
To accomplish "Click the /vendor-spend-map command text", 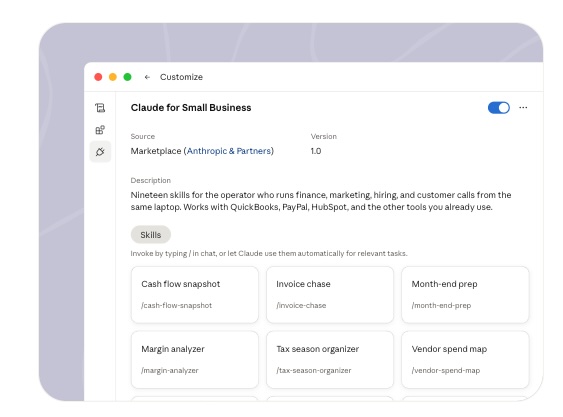I will [x=446, y=370].
